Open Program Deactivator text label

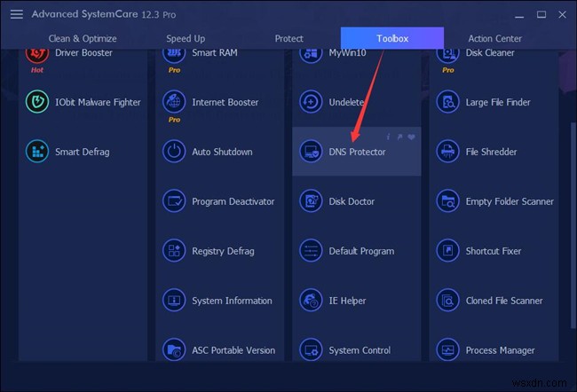233,201
